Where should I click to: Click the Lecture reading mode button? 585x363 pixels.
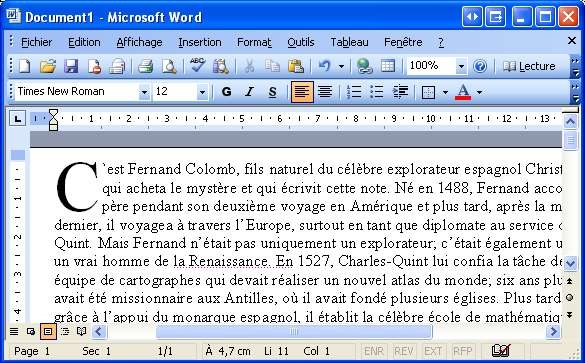click(x=529, y=66)
